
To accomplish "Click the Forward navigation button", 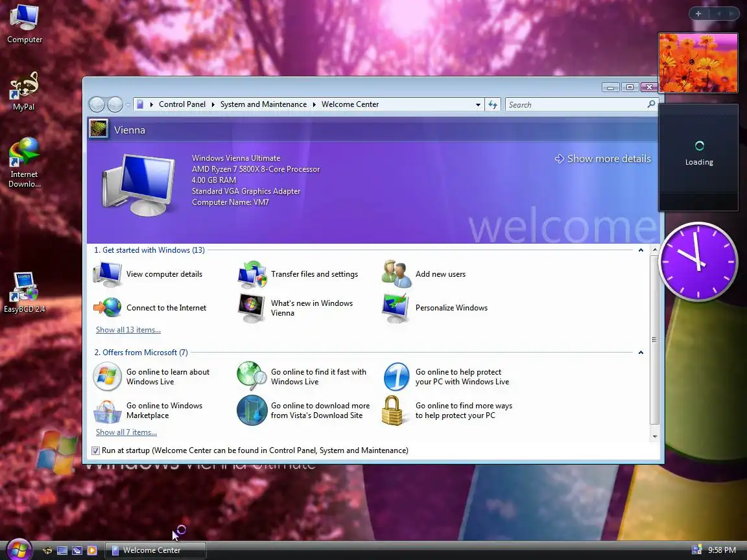I will [115, 104].
